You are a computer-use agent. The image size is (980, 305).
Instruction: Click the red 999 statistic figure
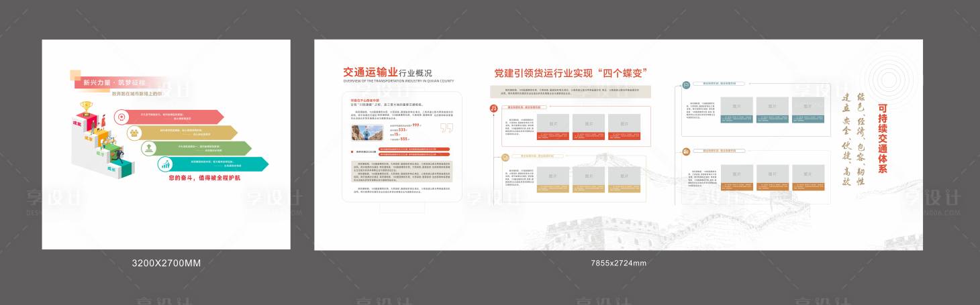pyautogui.click(x=415, y=125)
